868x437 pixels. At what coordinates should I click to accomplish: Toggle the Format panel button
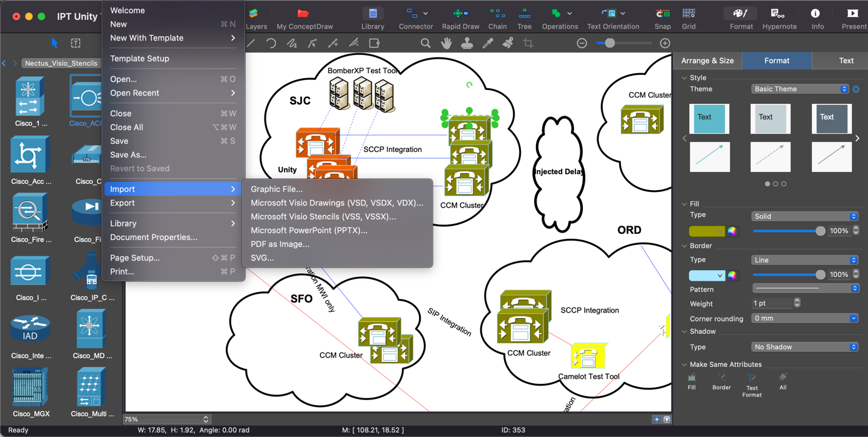[741, 14]
